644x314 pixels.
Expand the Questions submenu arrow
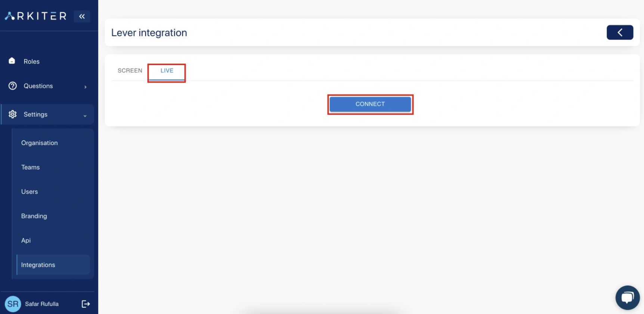click(x=86, y=87)
